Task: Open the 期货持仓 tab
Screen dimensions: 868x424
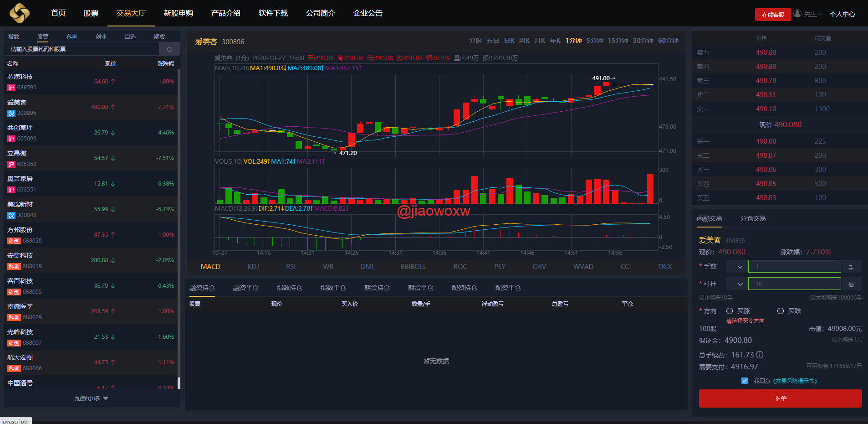Action: 377,288
